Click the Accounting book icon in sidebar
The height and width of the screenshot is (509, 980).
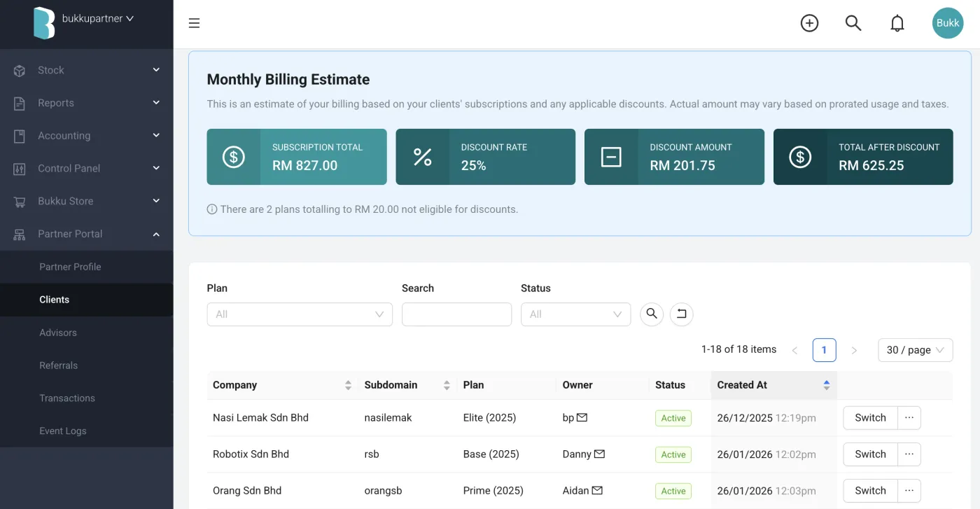point(20,136)
